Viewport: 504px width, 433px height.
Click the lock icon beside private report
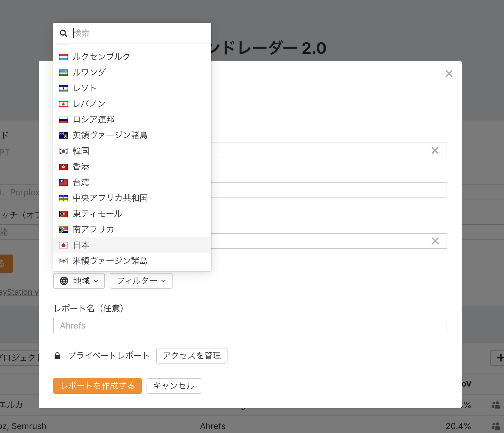57,356
